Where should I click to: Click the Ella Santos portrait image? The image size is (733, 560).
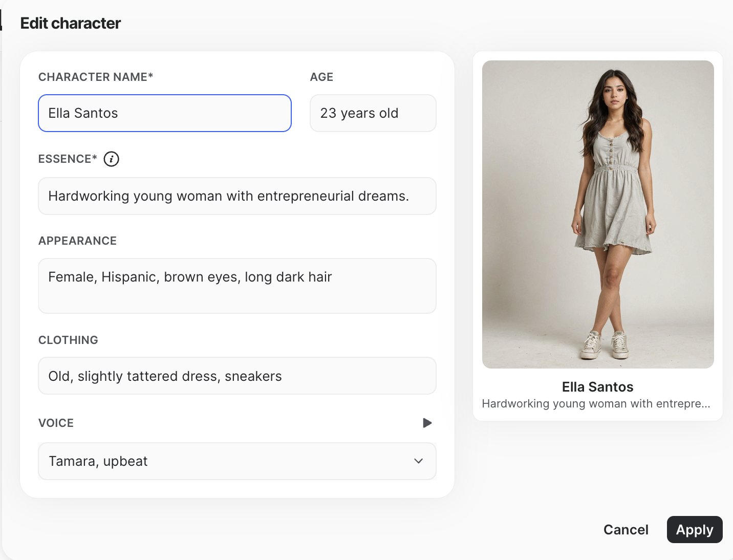[598, 214]
